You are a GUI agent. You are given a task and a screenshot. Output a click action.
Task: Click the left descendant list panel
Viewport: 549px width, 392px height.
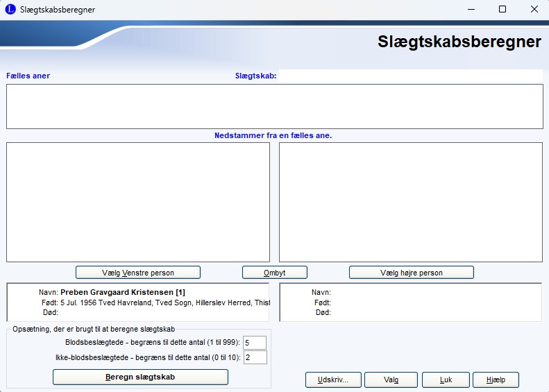[137, 201]
